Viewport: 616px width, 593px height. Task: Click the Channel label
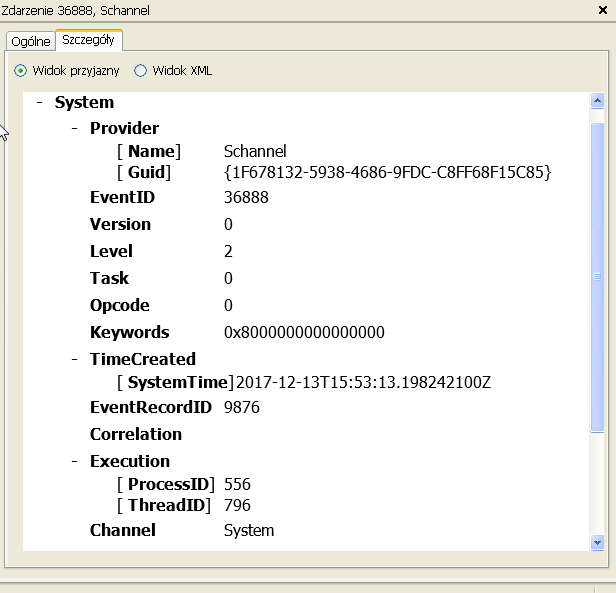click(x=123, y=531)
